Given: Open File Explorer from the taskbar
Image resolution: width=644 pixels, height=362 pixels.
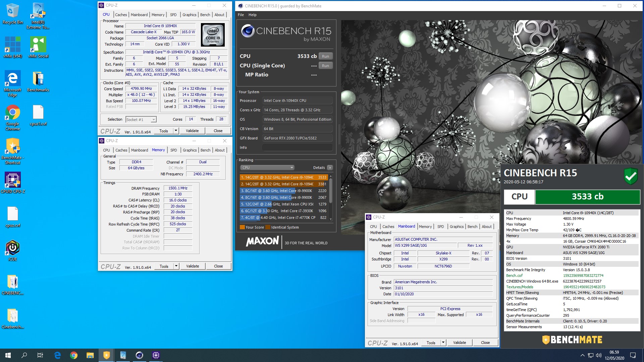Looking at the screenshot, I should point(90,355).
